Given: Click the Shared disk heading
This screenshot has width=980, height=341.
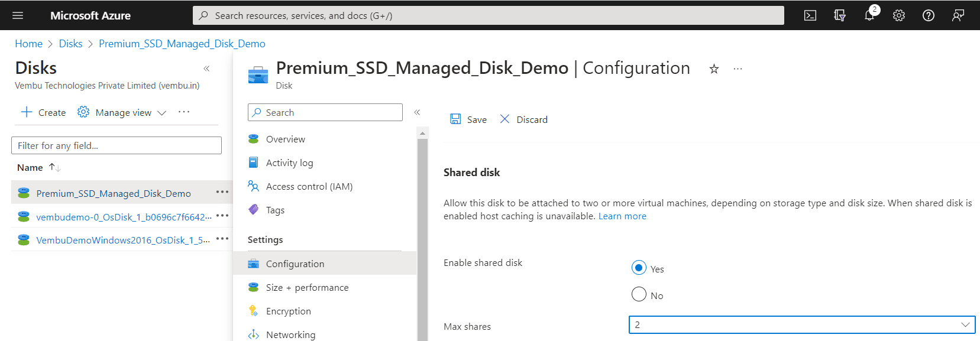Looking at the screenshot, I should [x=471, y=173].
